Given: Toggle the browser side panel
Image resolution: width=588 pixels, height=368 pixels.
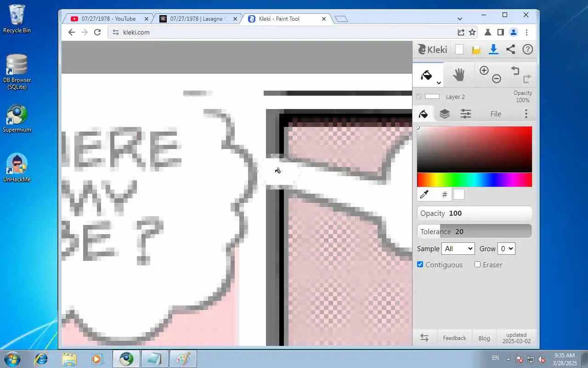Looking at the screenshot, I should pos(501,32).
